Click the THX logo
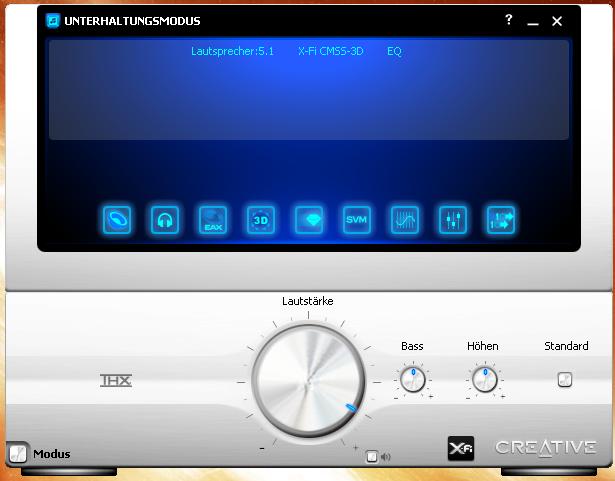 [x=116, y=381]
